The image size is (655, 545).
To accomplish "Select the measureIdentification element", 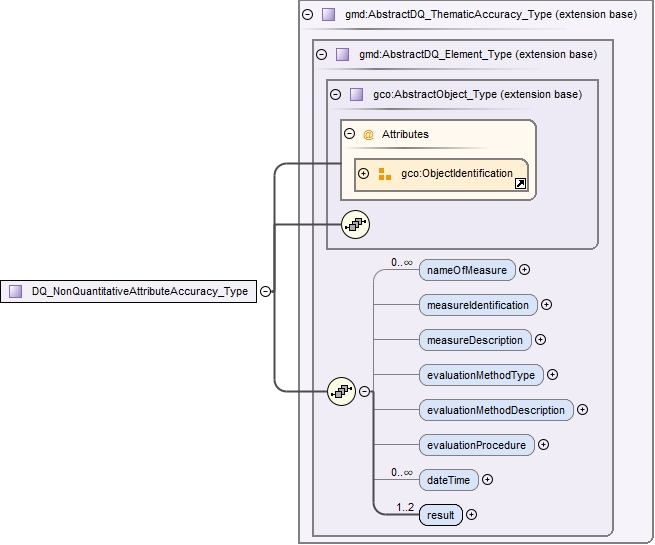I will (x=477, y=304).
